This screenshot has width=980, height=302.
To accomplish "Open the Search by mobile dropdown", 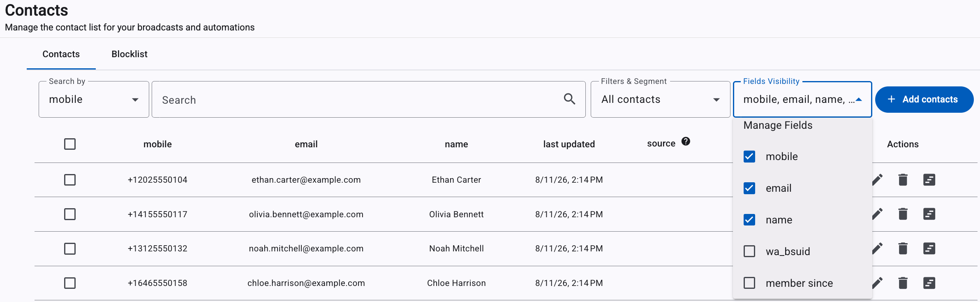I will (94, 99).
